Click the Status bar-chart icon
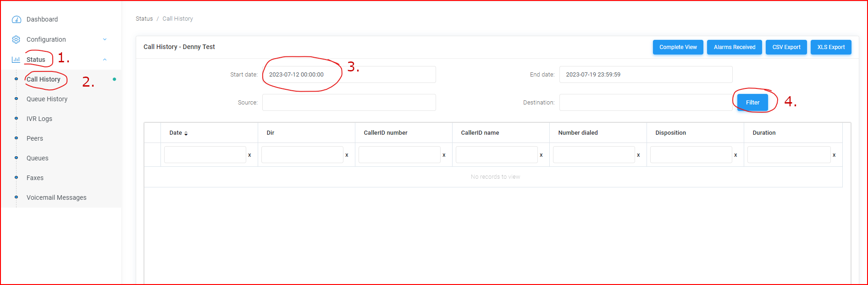 16,60
